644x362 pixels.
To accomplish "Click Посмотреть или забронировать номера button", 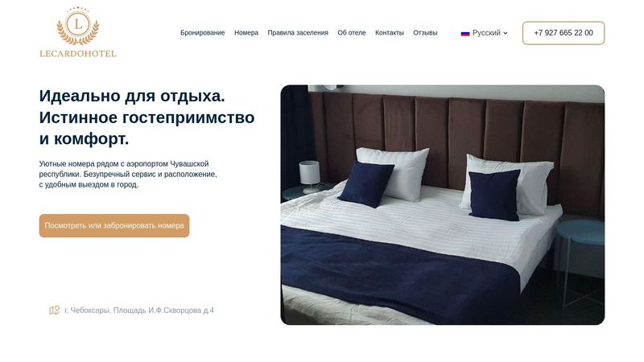I will point(114,225).
